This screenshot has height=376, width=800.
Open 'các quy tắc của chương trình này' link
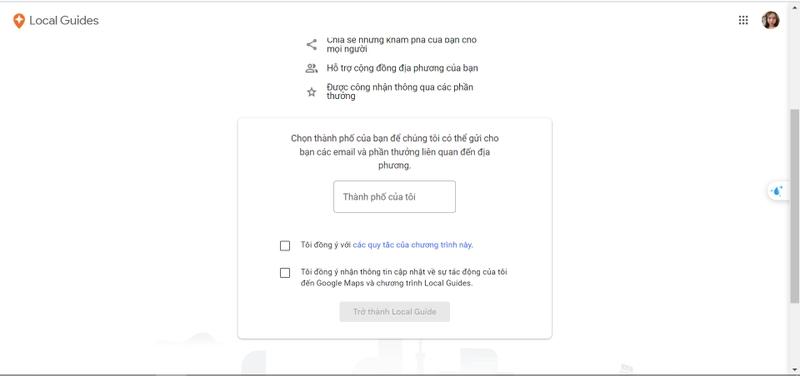(x=413, y=245)
